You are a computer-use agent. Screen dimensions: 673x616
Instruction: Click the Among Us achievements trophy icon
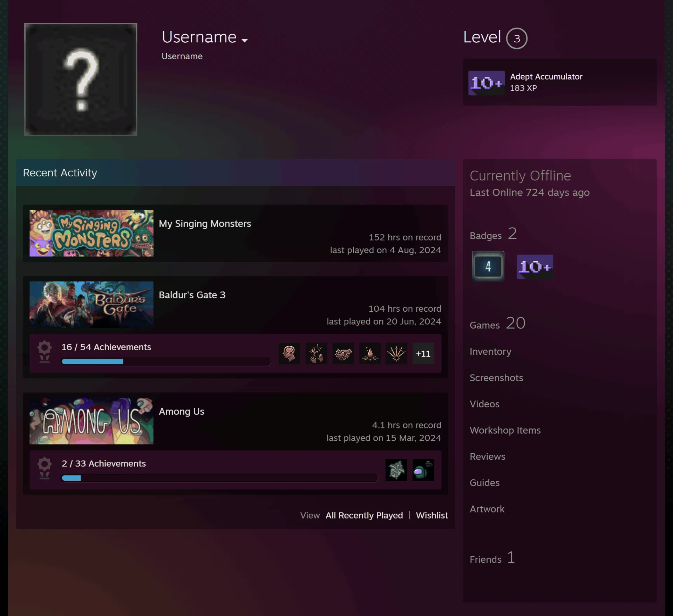tap(45, 468)
